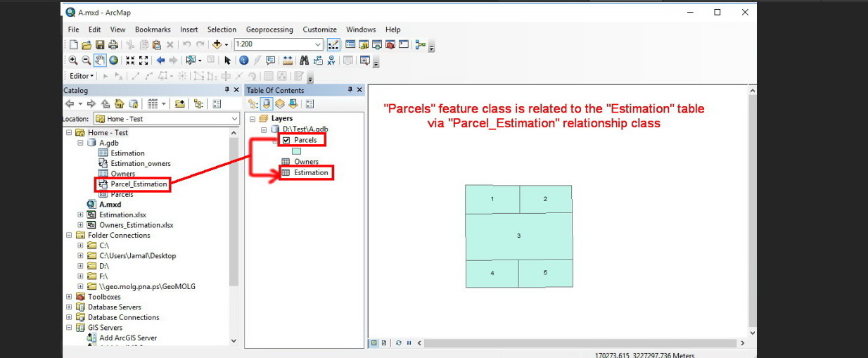This screenshot has width=868, height=358.
Task: Expand the Database Servers node
Action: [x=69, y=307]
